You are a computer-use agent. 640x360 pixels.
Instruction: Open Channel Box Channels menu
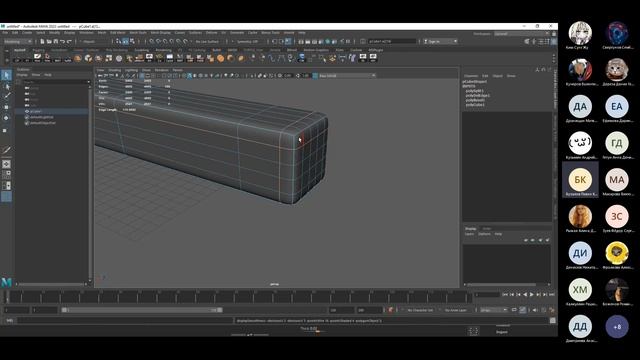(471, 76)
